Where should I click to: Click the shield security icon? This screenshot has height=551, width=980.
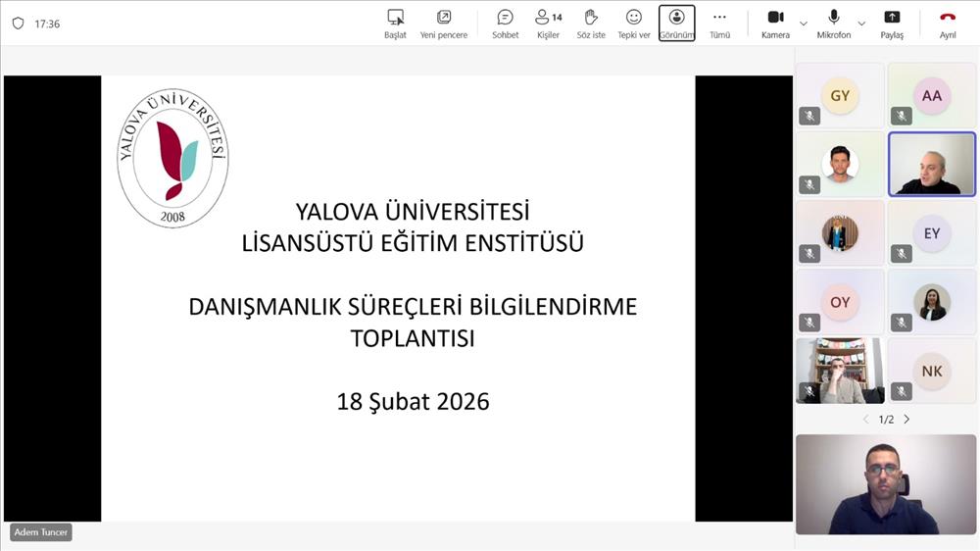click(x=18, y=24)
